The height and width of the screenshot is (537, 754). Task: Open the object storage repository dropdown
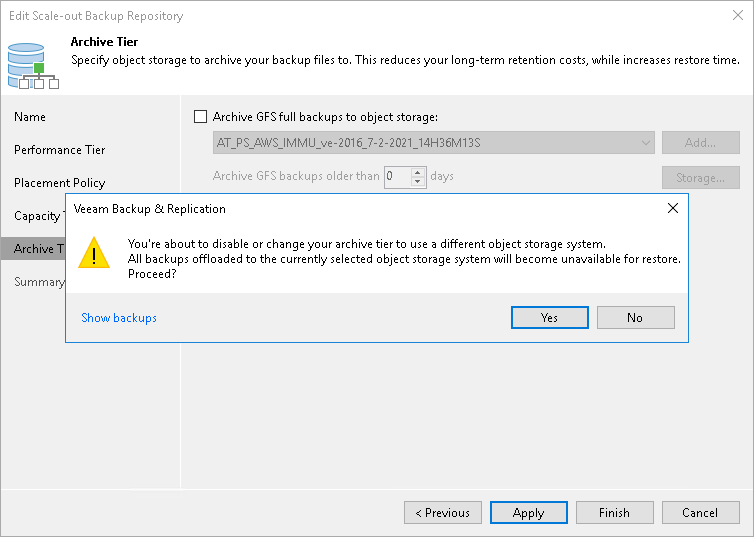point(646,143)
